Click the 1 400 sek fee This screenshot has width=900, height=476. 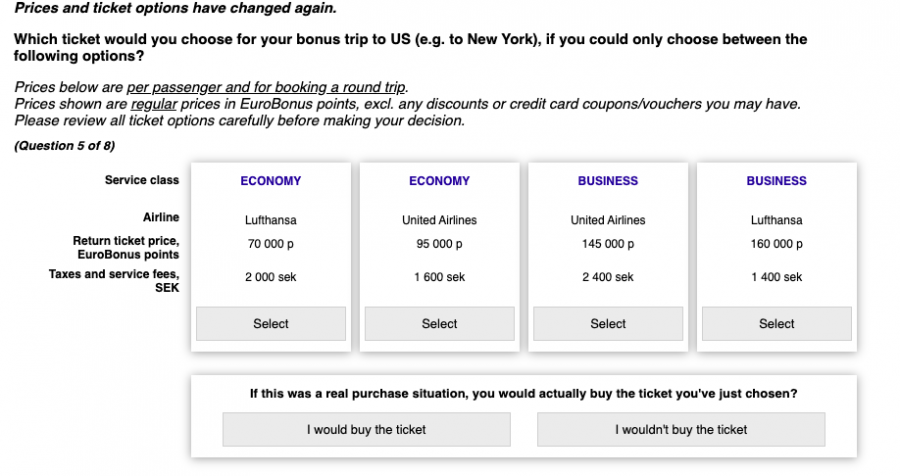(x=776, y=277)
